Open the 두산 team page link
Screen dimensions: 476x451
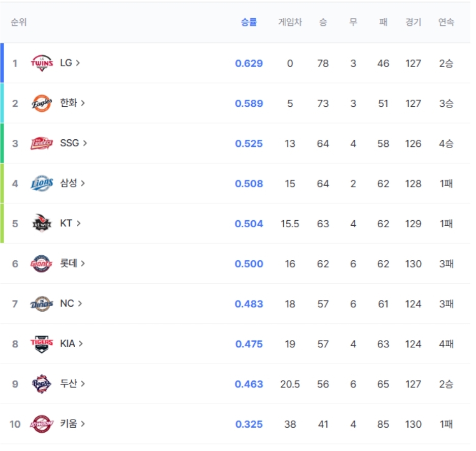tap(73, 383)
